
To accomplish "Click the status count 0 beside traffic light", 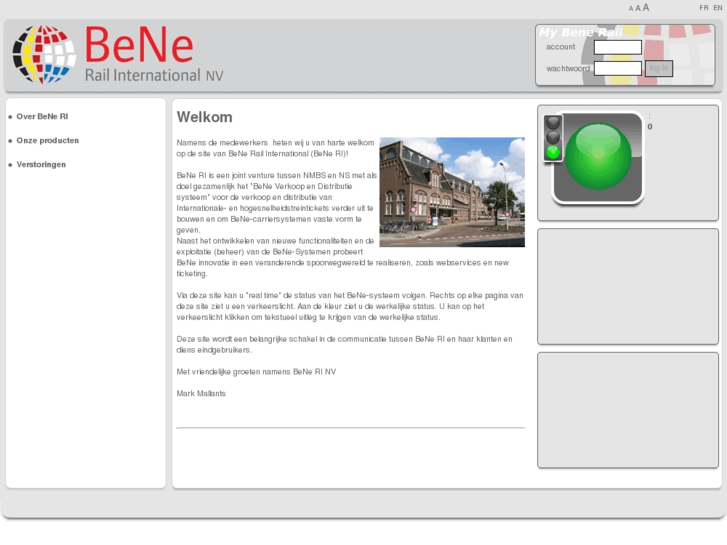I will pyautogui.click(x=650, y=127).
